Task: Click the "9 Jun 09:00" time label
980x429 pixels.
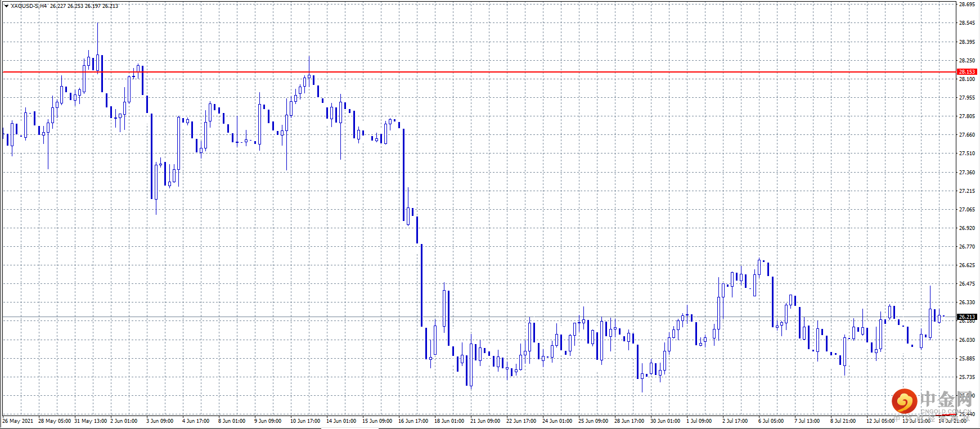Action: 268,421
